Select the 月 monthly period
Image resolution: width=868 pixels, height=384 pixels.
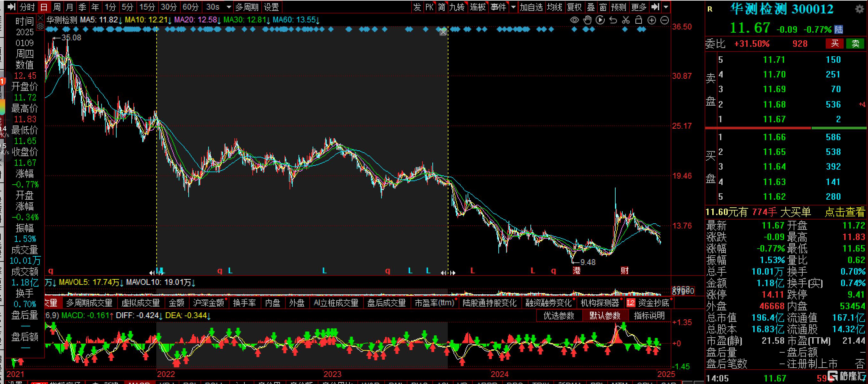coord(70,7)
